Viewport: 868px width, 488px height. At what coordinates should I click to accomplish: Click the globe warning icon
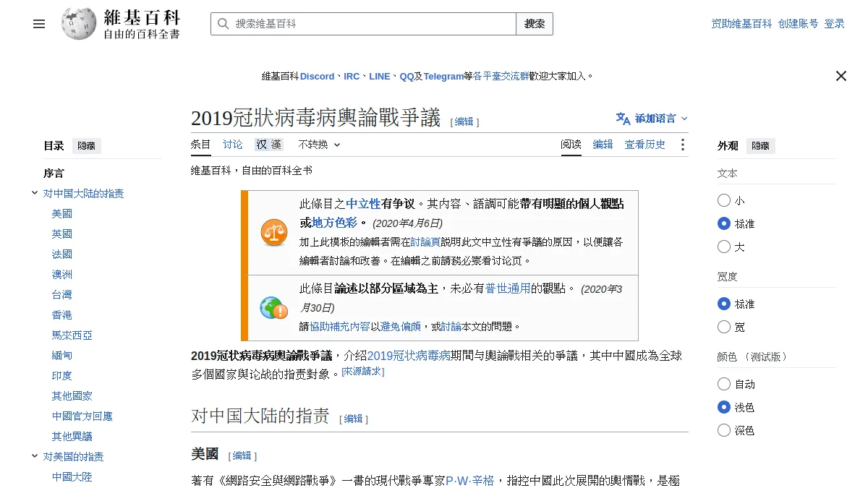tap(274, 308)
